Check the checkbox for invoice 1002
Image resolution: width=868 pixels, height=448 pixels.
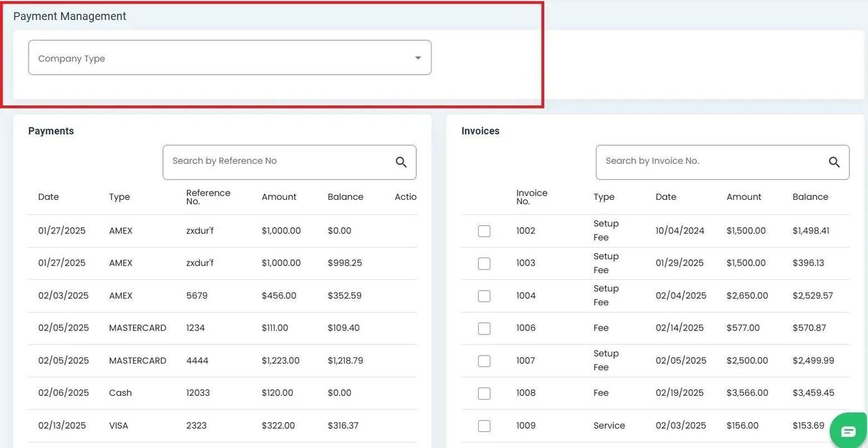point(484,230)
